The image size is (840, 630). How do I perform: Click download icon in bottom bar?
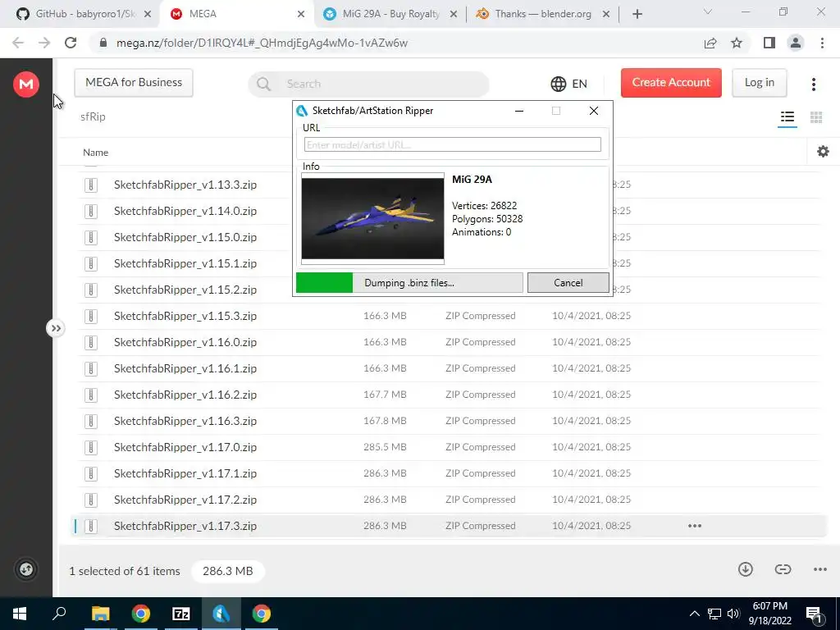[745, 569]
